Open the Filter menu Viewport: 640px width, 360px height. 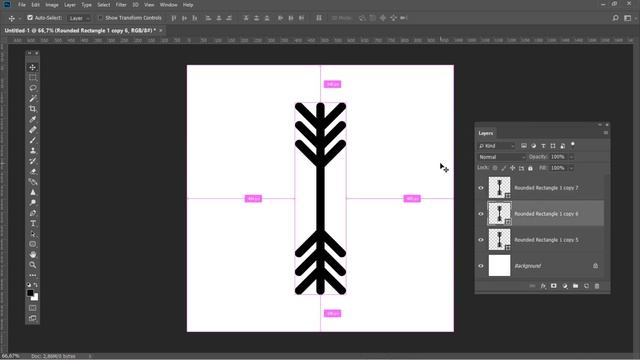pos(121,5)
